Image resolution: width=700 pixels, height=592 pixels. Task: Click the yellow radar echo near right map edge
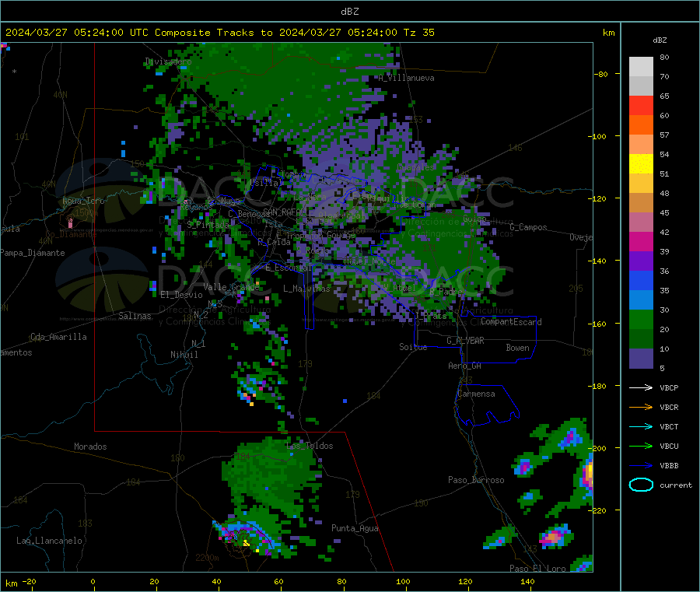(590, 472)
